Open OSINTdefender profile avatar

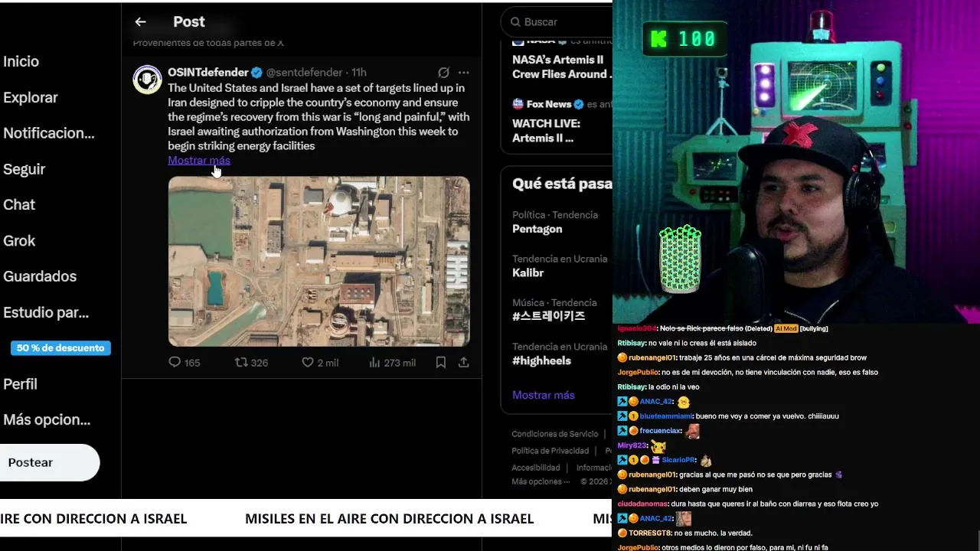coord(147,80)
